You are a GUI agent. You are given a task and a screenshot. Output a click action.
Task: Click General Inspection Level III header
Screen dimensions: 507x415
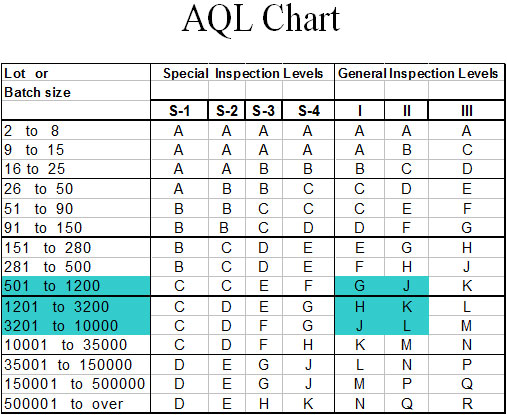point(466,111)
